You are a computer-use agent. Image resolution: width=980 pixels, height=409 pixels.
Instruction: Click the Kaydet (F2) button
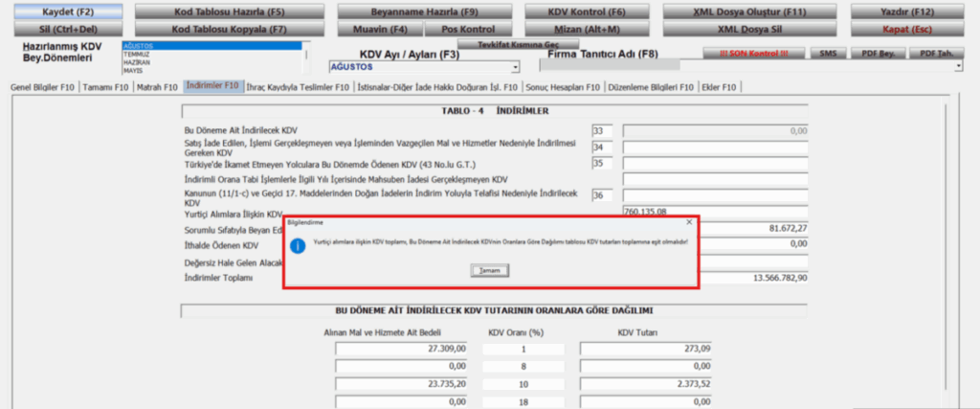tap(69, 11)
